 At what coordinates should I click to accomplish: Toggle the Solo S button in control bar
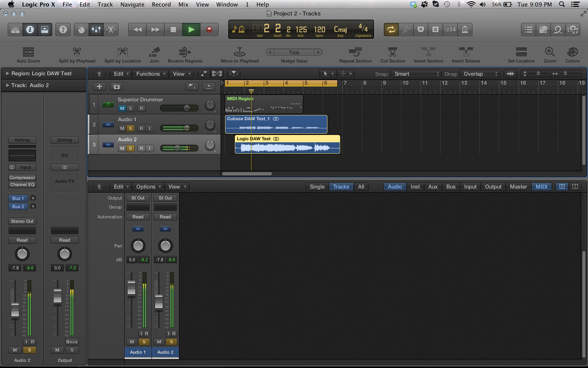pos(435,30)
